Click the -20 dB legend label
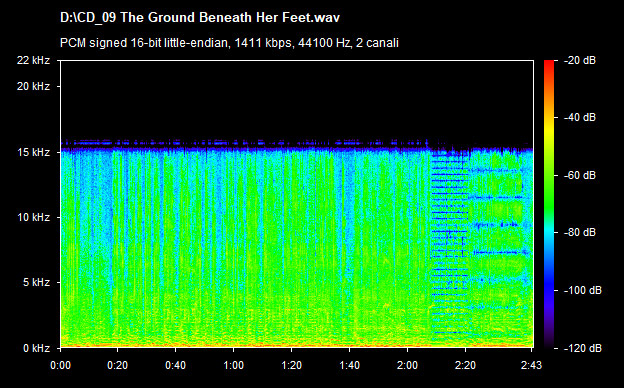This screenshot has height=388, width=624. pyautogui.click(x=580, y=60)
